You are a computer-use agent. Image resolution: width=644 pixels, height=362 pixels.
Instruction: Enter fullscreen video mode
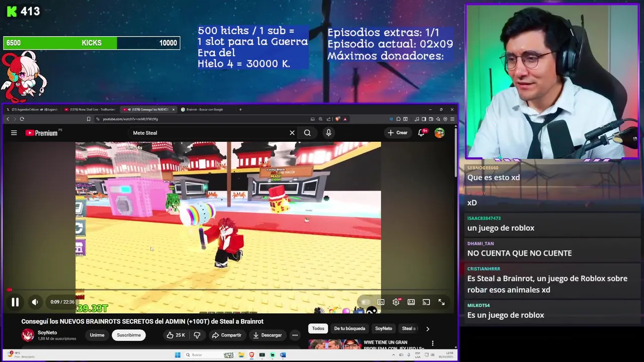[441, 302]
